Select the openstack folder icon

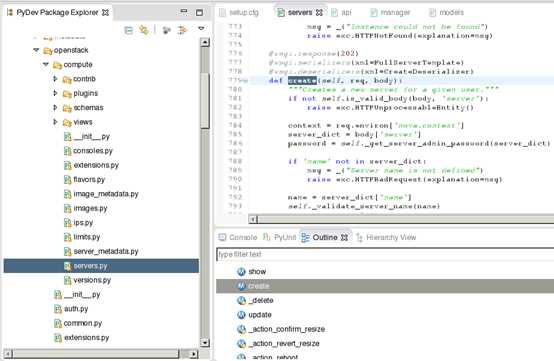point(48,51)
